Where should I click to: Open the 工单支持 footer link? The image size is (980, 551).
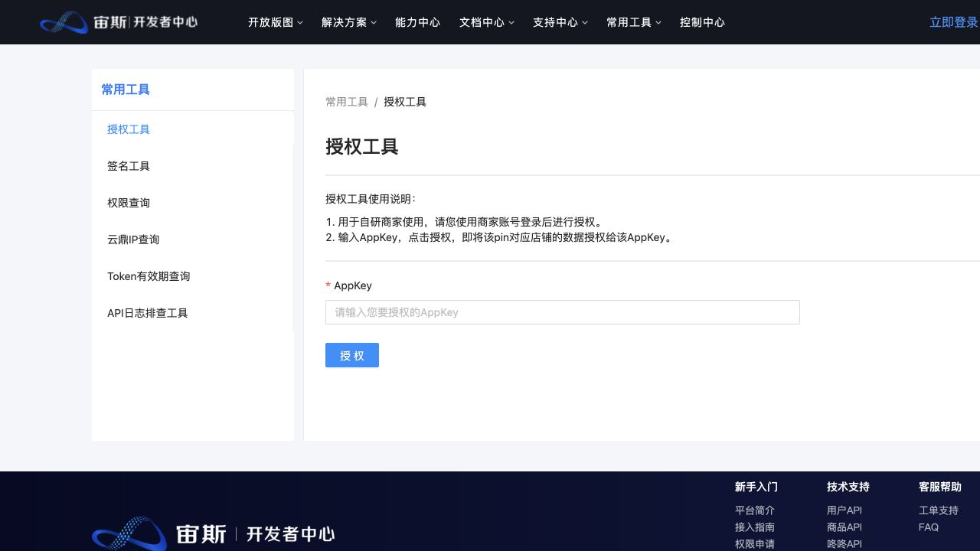click(x=939, y=510)
